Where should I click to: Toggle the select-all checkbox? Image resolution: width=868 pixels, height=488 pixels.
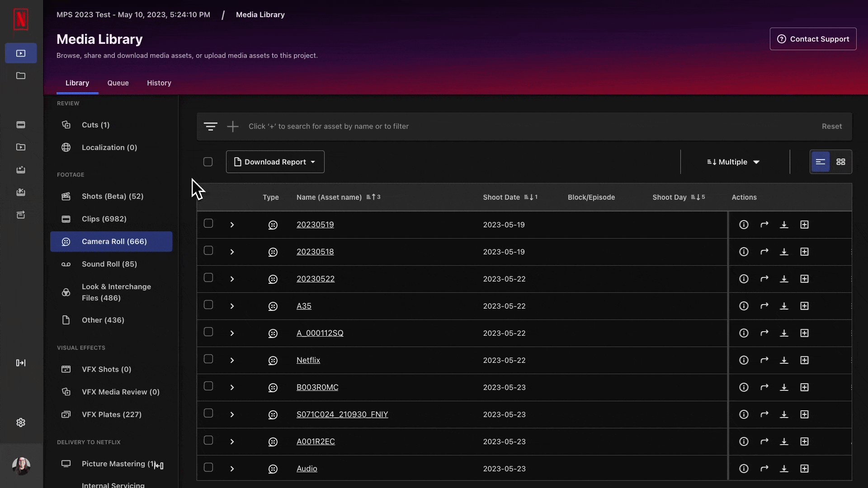tap(208, 162)
